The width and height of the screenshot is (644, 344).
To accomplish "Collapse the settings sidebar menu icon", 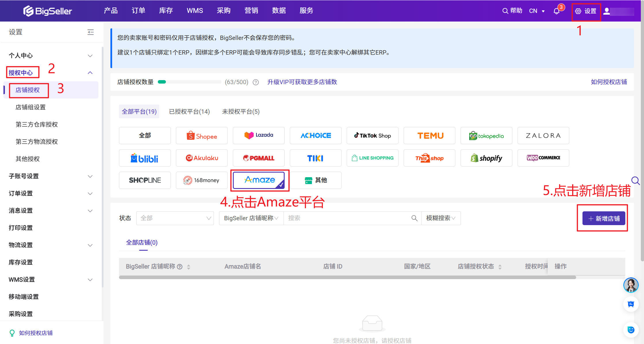I will 91,32.
